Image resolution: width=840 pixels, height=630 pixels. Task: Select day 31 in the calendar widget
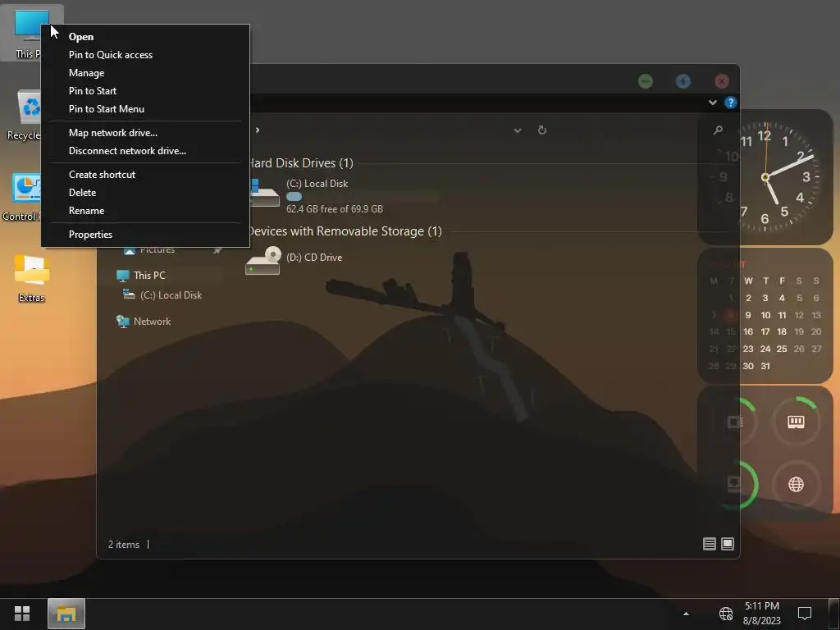(765, 367)
